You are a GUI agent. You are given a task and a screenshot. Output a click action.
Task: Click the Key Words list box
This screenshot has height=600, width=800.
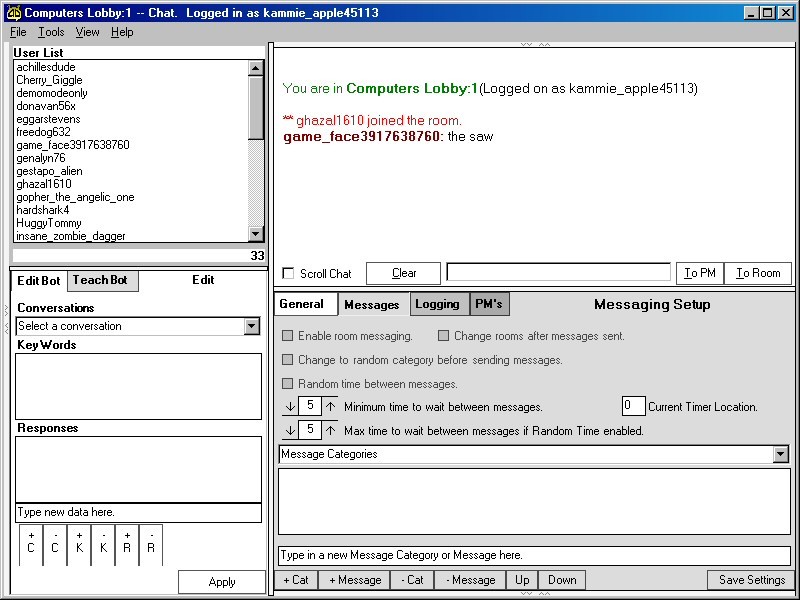pyautogui.click(x=138, y=386)
